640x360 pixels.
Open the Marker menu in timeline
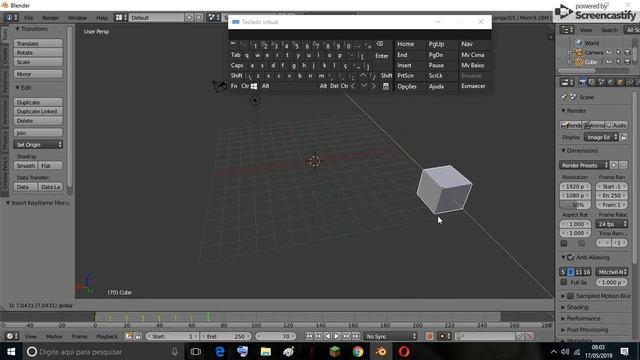[54, 336]
